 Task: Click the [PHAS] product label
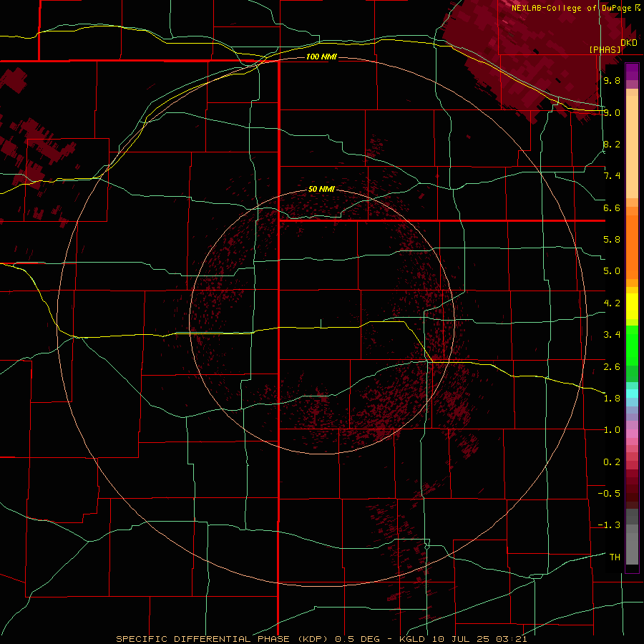[605, 49]
